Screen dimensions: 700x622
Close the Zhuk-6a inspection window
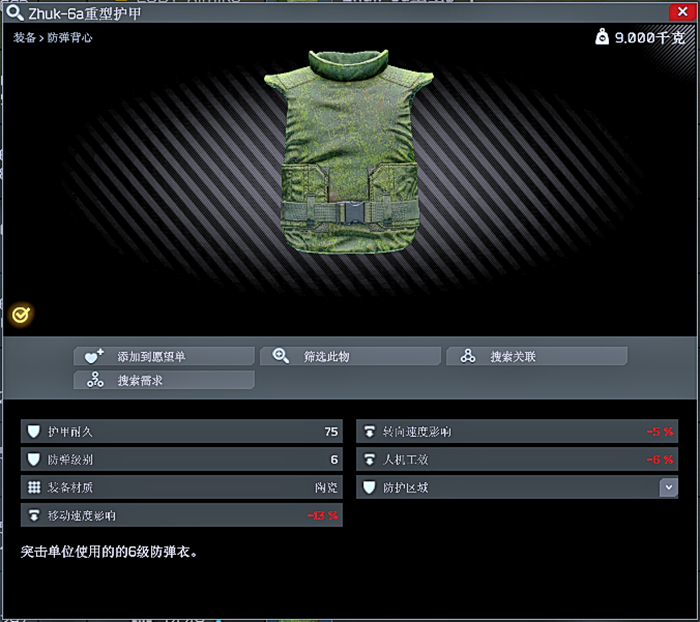(682, 12)
